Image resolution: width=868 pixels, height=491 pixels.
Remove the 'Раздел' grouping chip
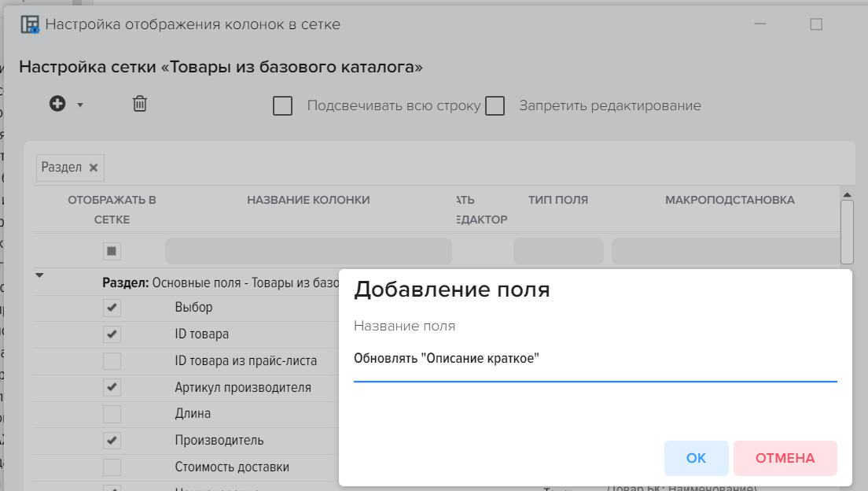click(94, 168)
